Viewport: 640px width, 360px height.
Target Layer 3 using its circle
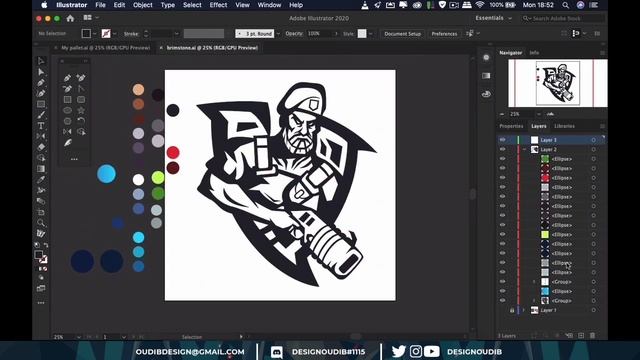point(593,140)
